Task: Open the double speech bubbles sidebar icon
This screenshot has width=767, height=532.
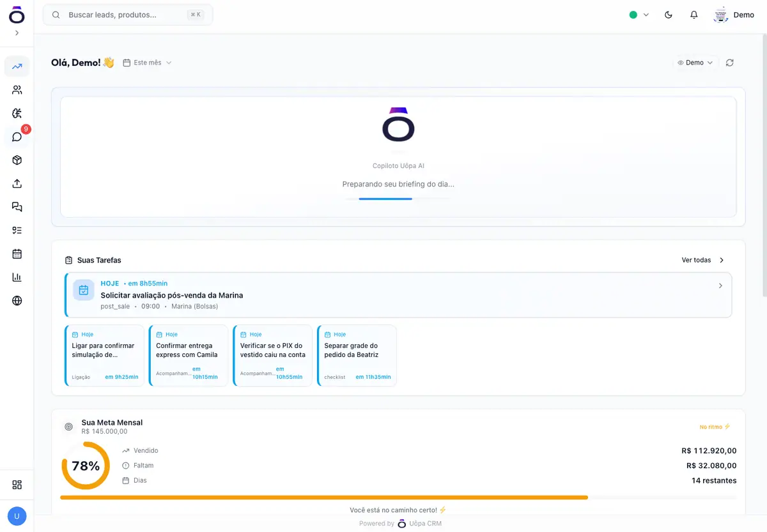Action: tap(17, 207)
